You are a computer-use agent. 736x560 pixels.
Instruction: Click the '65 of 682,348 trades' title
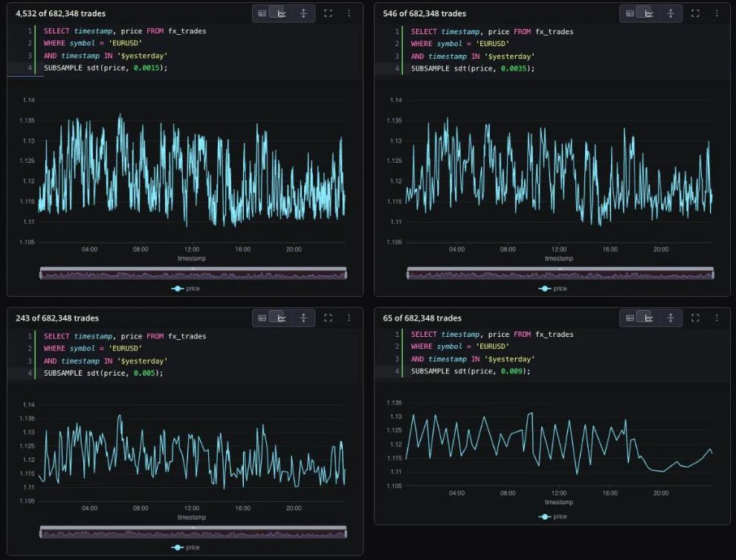(x=422, y=318)
